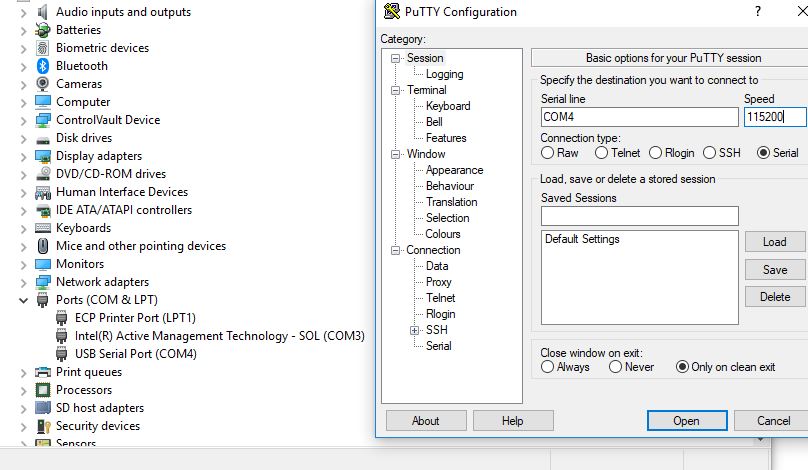This screenshot has height=470, width=808.
Task: Click the Open button to connect
Action: pos(687,421)
